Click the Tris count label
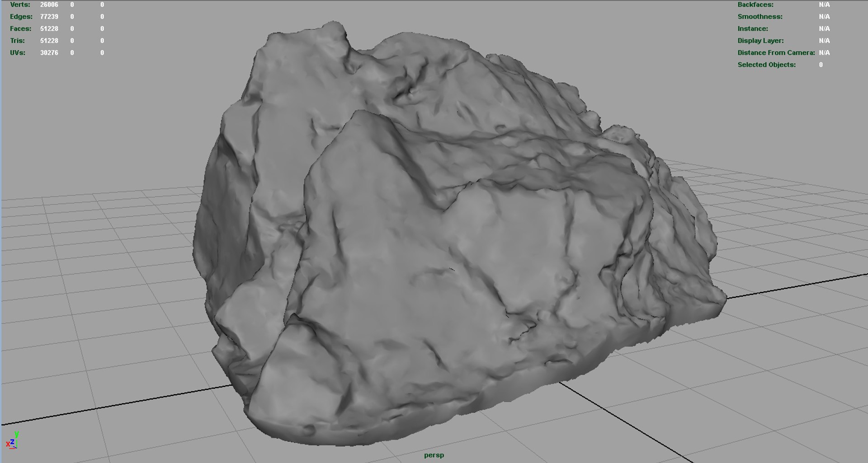868x463 pixels. click(17, 41)
